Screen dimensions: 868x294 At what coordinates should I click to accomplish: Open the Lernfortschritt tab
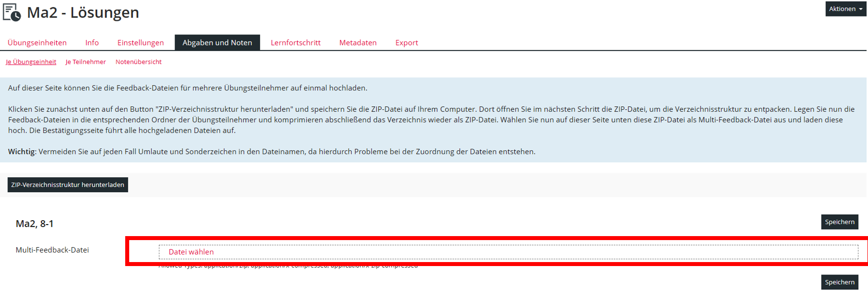(296, 43)
